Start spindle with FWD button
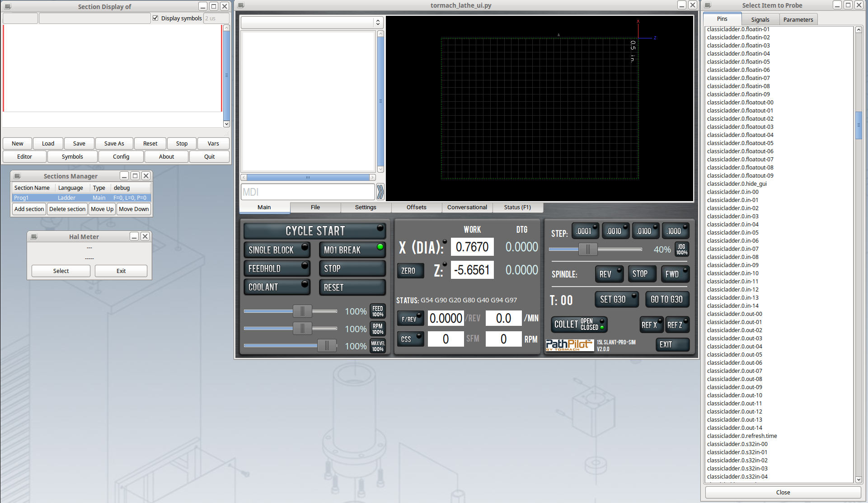868x503 pixels. coord(675,274)
